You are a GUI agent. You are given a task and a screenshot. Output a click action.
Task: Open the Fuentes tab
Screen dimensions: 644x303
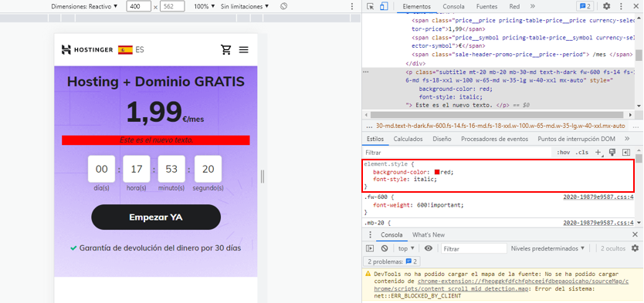pyautogui.click(x=486, y=7)
